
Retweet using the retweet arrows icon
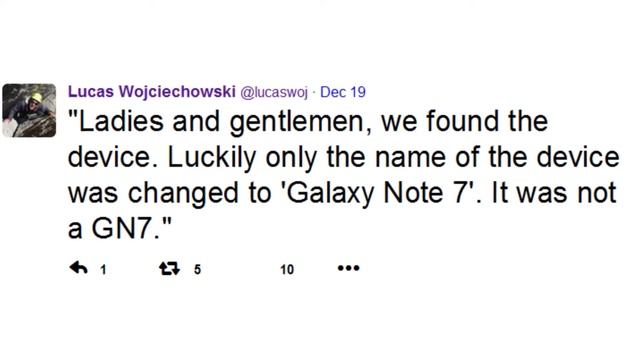169,268
